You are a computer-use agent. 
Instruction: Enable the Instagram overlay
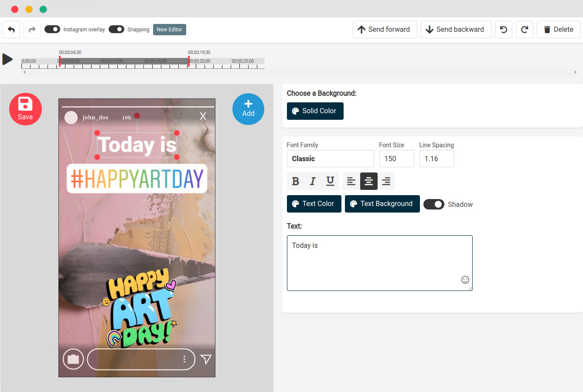click(x=52, y=29)
